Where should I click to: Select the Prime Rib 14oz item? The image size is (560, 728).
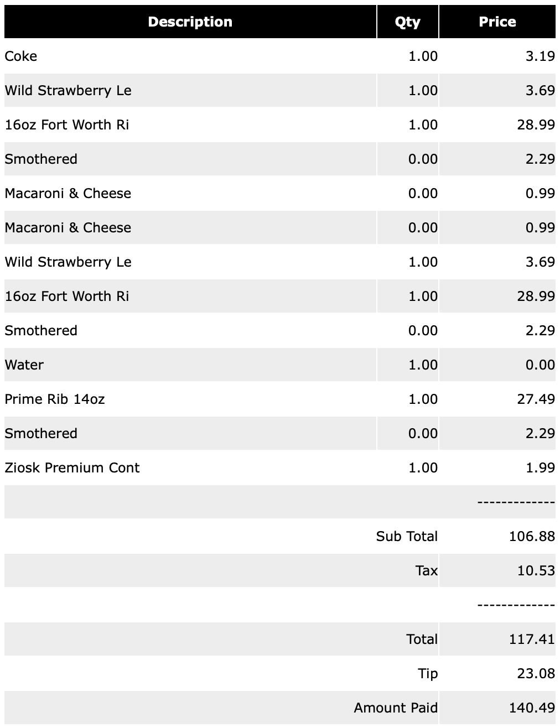(x=55, y=399)
